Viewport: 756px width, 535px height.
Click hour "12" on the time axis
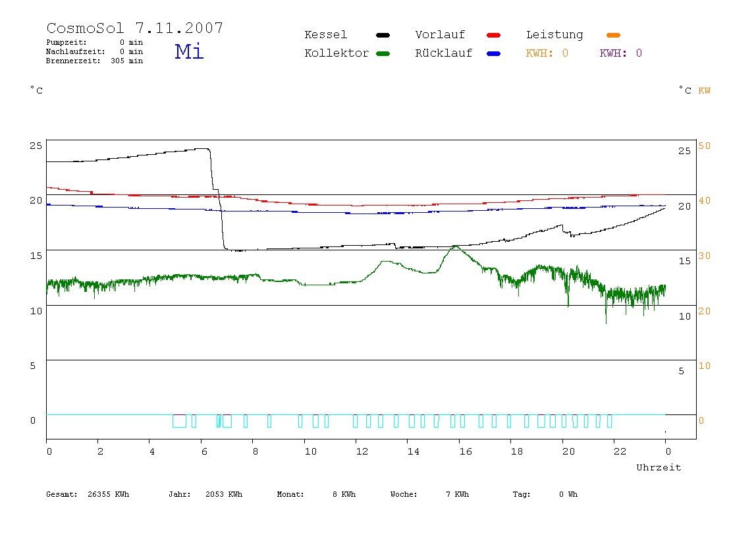click(362, 451)
